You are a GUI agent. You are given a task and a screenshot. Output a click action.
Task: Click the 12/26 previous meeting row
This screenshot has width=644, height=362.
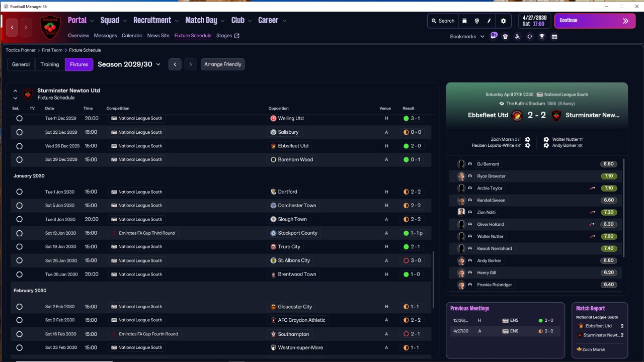pyautogui.click(x=505, y=320)
